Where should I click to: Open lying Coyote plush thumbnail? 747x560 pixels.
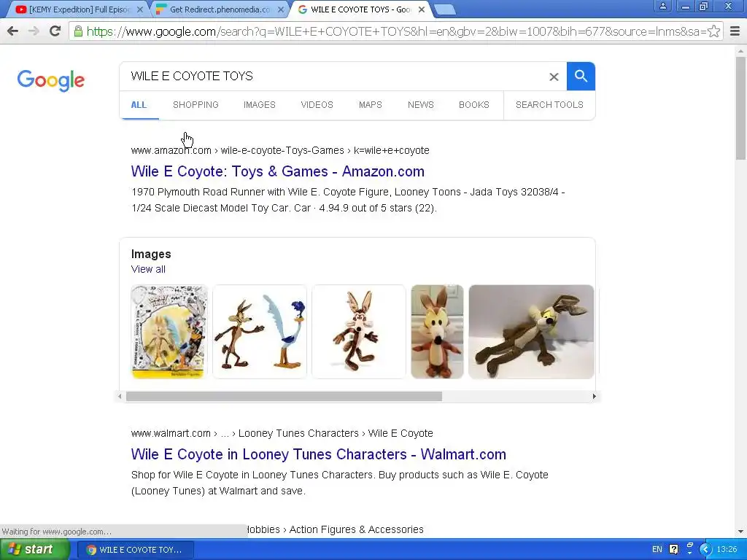[531, 332]
